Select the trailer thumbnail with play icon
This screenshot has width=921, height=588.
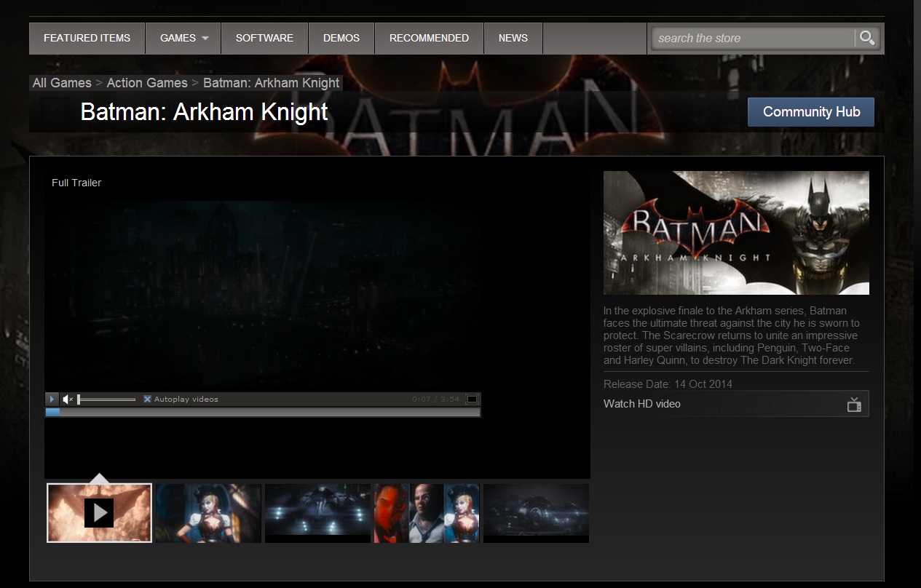[x=99, y=513]
